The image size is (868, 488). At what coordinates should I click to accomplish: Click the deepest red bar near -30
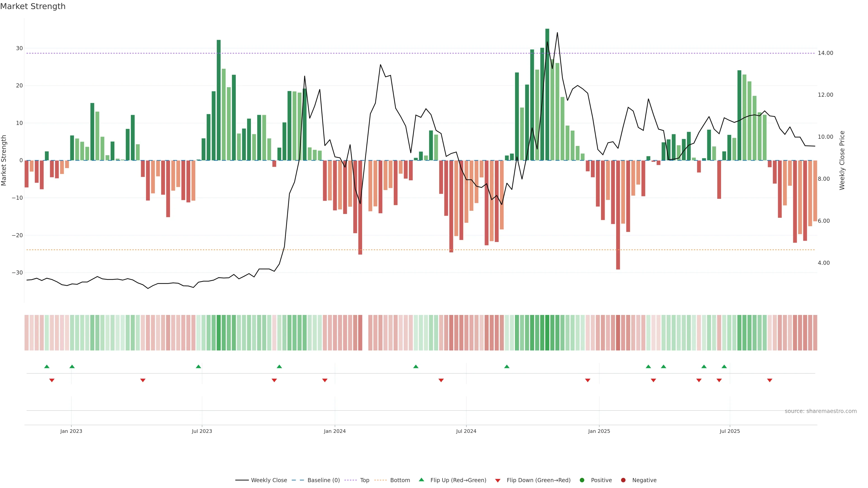tap(618, 216)
